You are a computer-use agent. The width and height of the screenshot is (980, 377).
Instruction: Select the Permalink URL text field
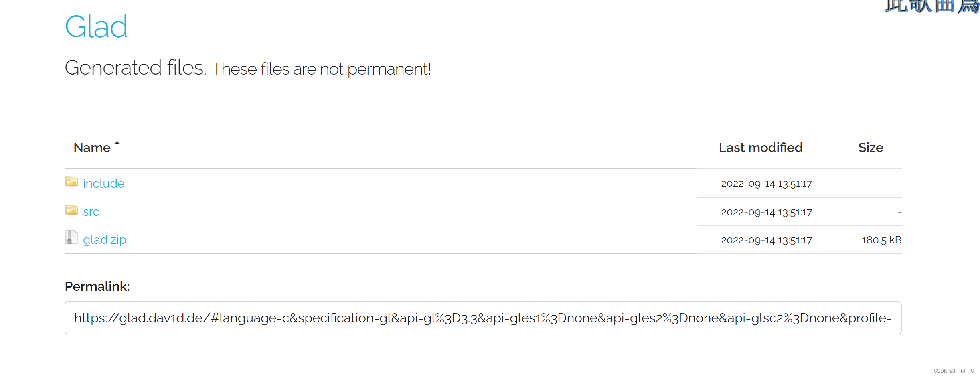[x=483, y=318]
